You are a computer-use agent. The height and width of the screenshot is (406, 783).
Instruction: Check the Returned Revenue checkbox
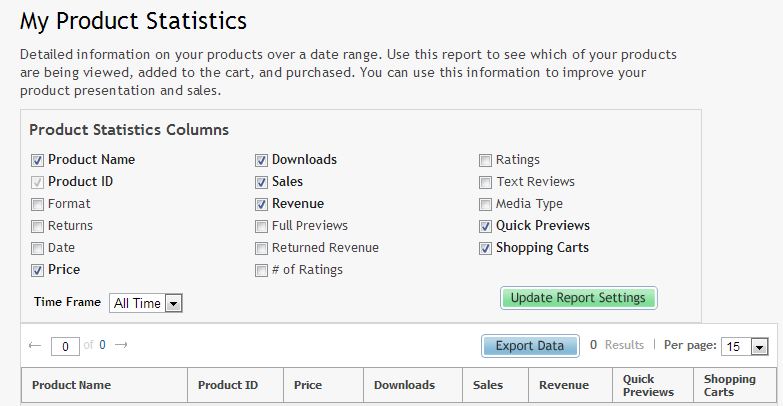coord(262,248)
